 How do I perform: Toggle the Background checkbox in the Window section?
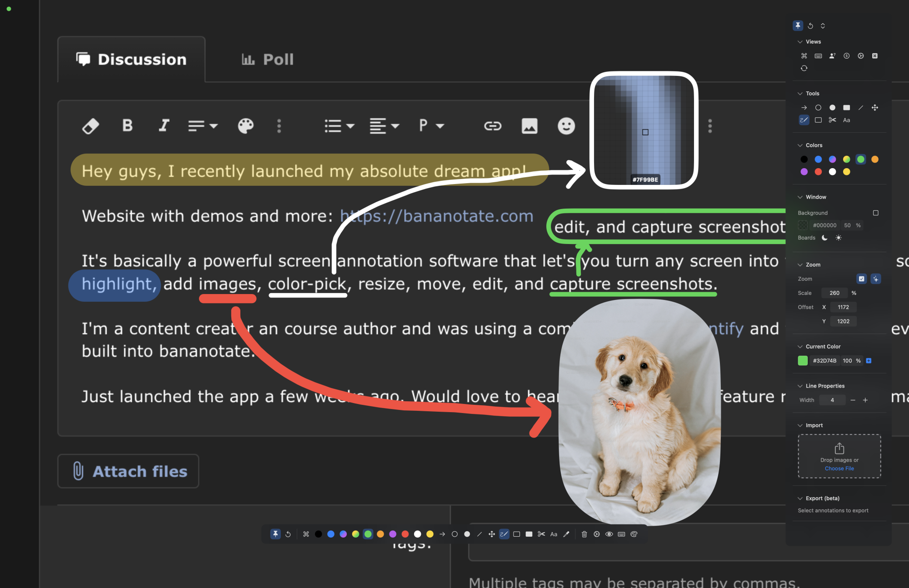pos(875,213)
